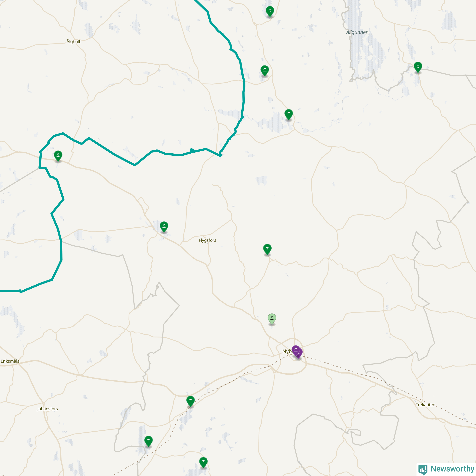Click the Flygsfors place label

(208, 240)
